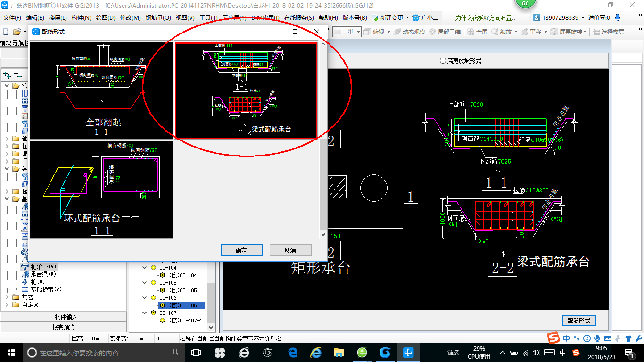Viewport: 644px width, 362px height.
Task: Select the 梁式配筋承台 thumbnail in the dialog
Action: coord(246,90)
